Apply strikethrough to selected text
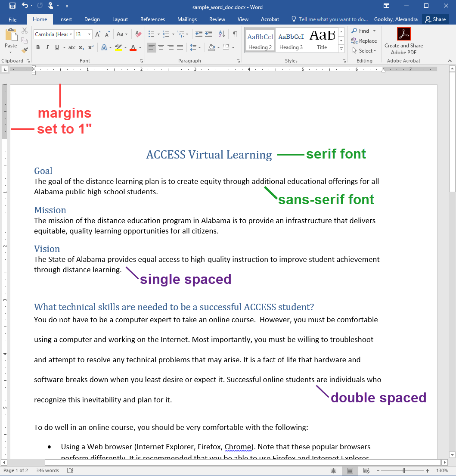The image size is (456, 476). (x=72, y=47)
